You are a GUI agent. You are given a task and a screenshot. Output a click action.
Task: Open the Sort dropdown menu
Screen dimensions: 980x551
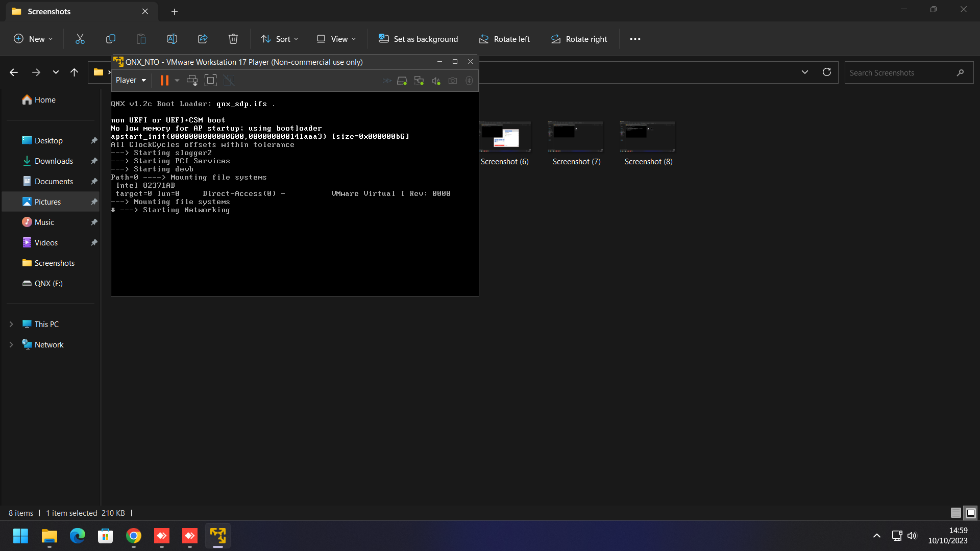[280, 39]
